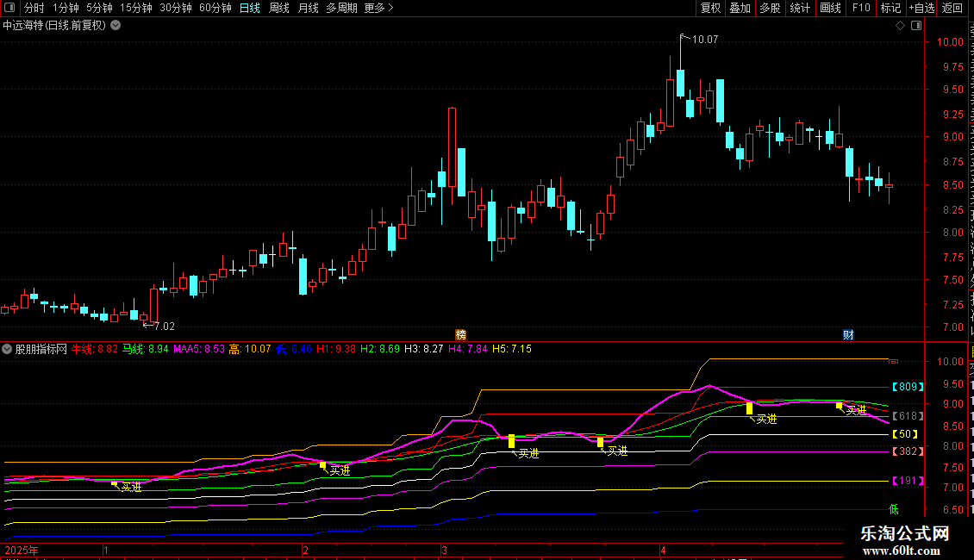This screenshot has height=560, width=974.
Task: Toggle the side panel icon at chart top-right
Action: pyautogui.click(x=916, y=26)
